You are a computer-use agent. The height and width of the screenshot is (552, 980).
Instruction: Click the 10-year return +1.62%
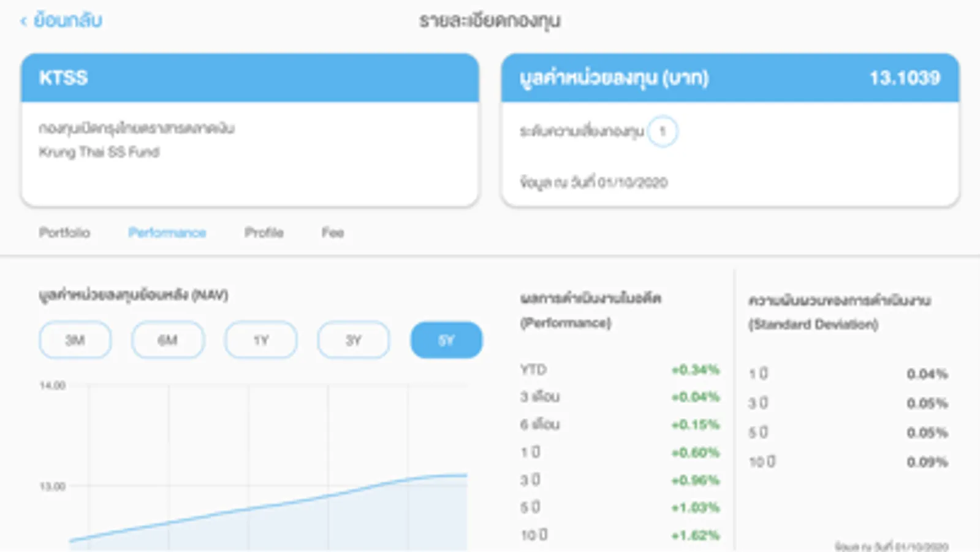point(695,535)
